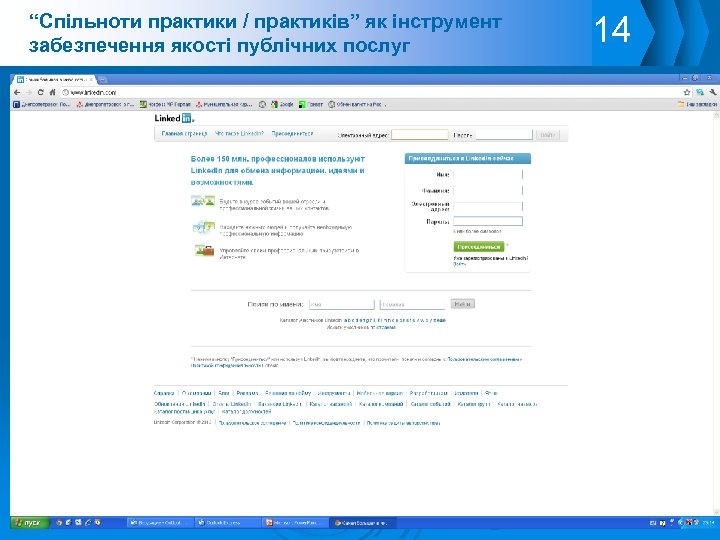This screenshot has width=720, height=540.
Task: Click the stay-informed contacts feature icon
Action: pos(203,201)
